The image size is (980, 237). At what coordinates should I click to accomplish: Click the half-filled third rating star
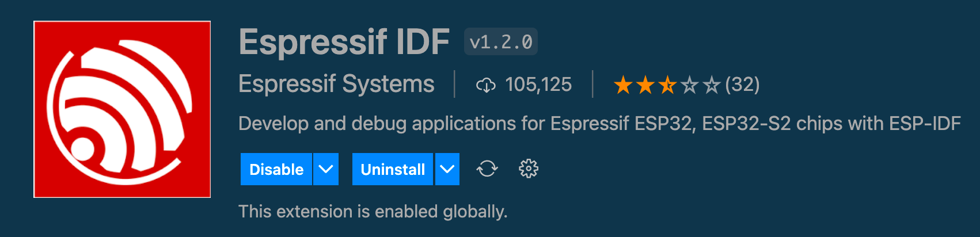[x=667, y=85]
